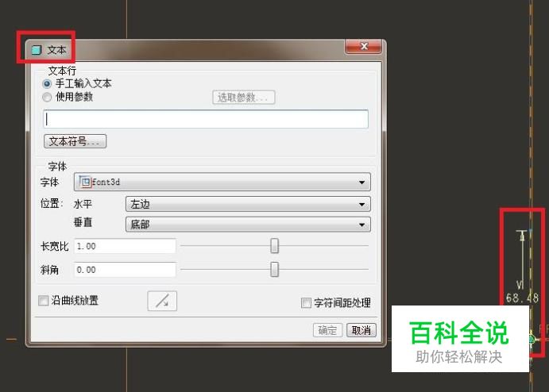Enable the 字符间距处理 checkbox
The image size is (549, 392).
click(x=306, y=303)
